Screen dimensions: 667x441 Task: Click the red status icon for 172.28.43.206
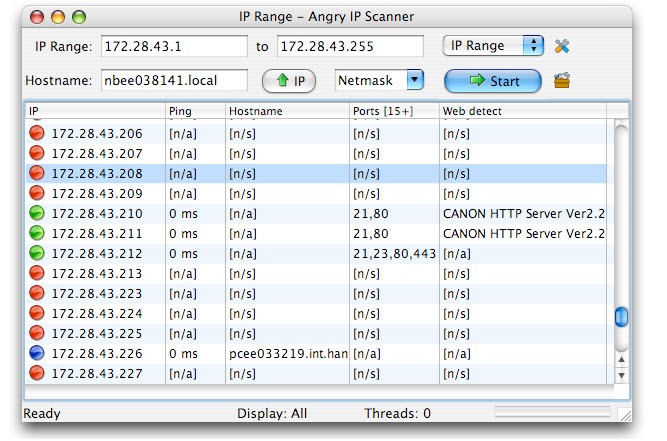tap(37, 133)
